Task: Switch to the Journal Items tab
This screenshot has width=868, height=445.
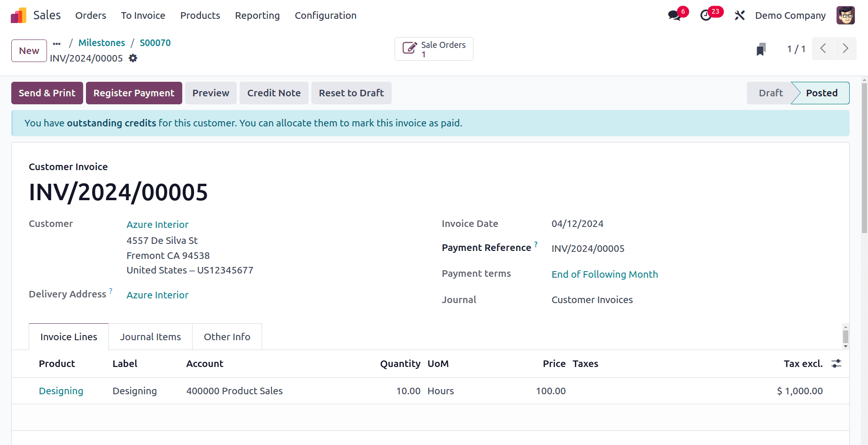Action: click(x=150, y=337)
